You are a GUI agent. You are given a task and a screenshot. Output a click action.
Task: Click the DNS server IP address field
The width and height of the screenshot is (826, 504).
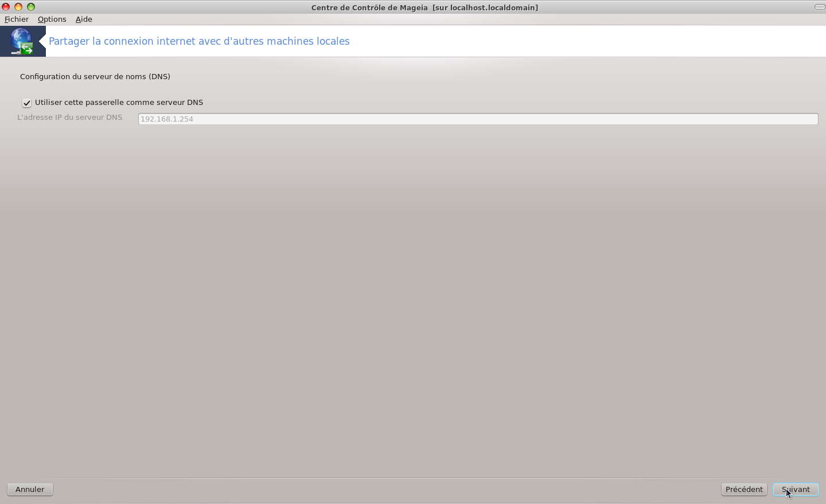[x=478, y=119]
